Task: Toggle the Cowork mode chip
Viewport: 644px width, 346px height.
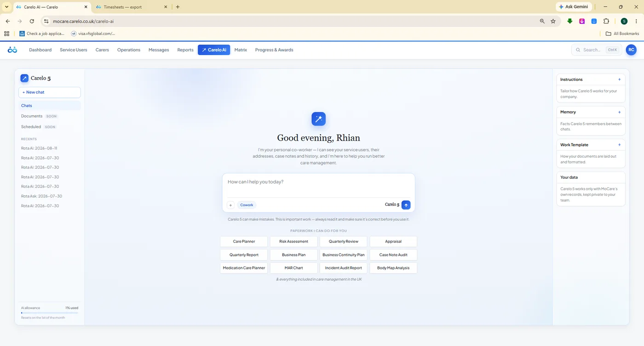Action: (247, 205)
